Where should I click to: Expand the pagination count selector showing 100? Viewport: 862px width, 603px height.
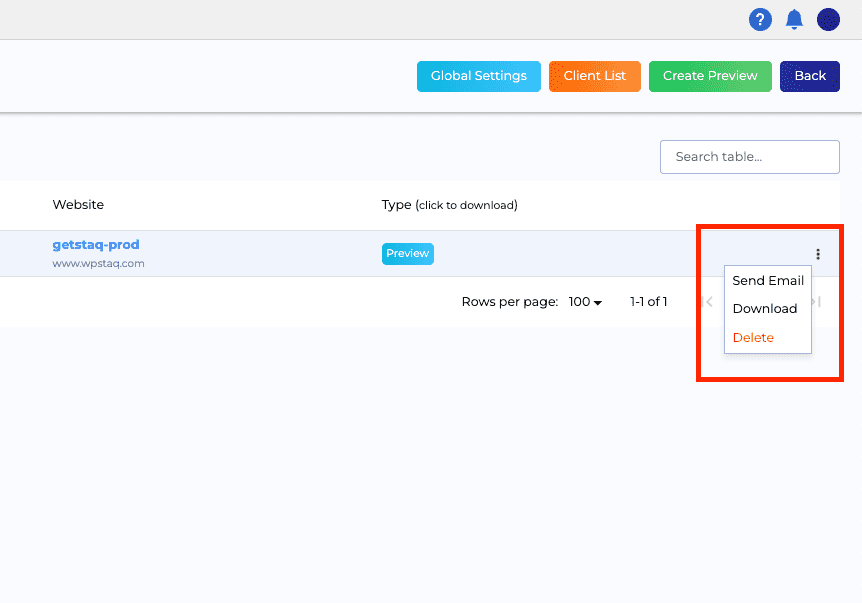(x=583, y=301)
